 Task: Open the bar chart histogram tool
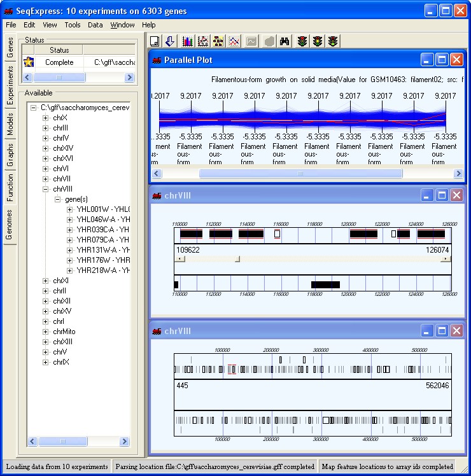187,41
